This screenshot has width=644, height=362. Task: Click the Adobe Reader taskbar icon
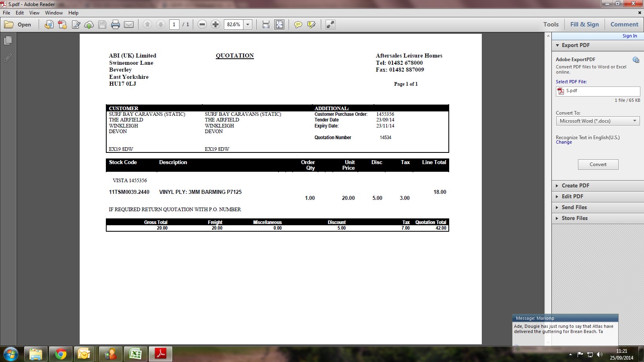tap(161, 354)
